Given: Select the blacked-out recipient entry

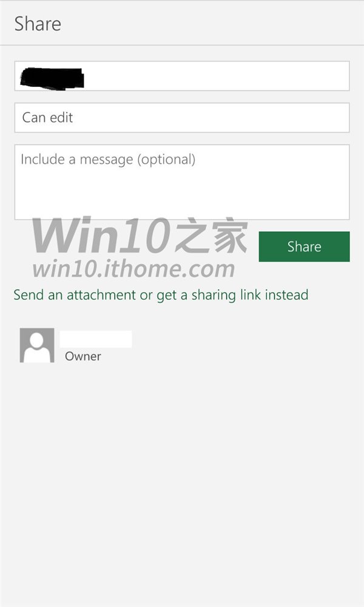Looking at the screenshot, I should point(52,78).
